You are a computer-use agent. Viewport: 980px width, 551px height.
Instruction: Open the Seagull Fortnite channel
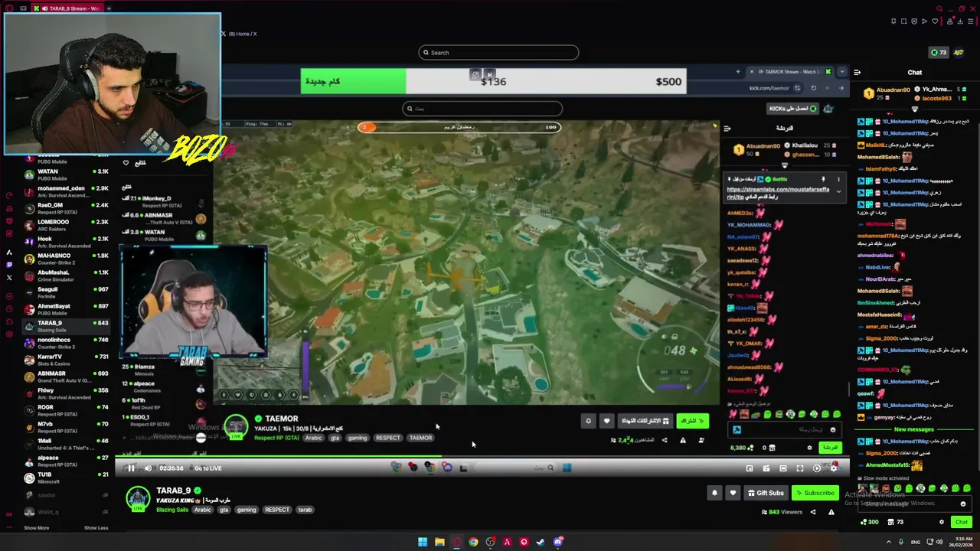pos(66,292)
